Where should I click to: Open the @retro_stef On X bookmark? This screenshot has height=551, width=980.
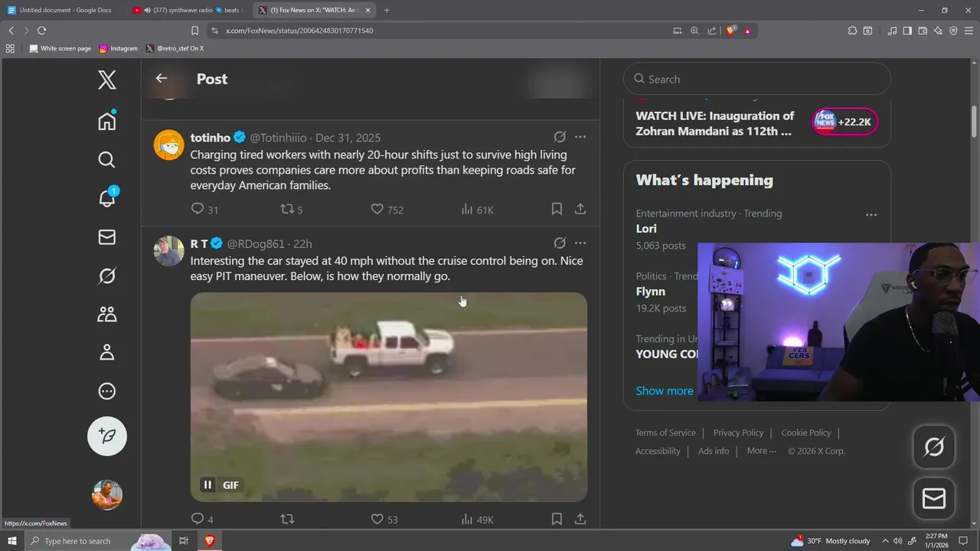click(x=175, y=48)
